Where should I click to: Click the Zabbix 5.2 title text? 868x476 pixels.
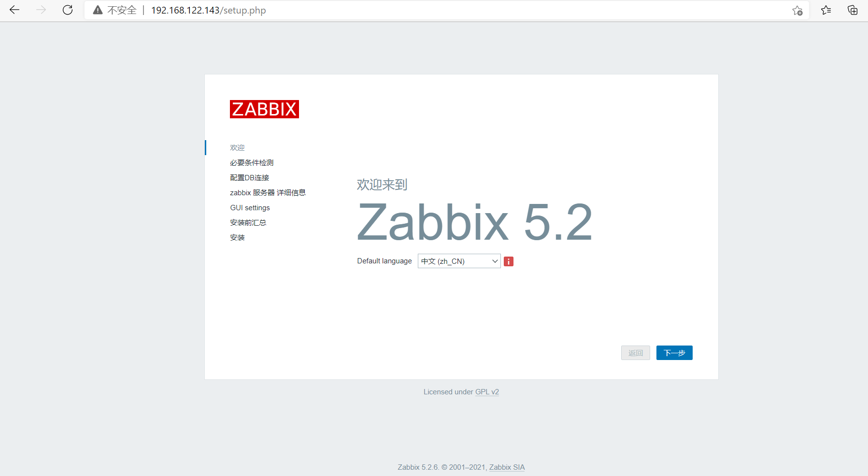475,222
